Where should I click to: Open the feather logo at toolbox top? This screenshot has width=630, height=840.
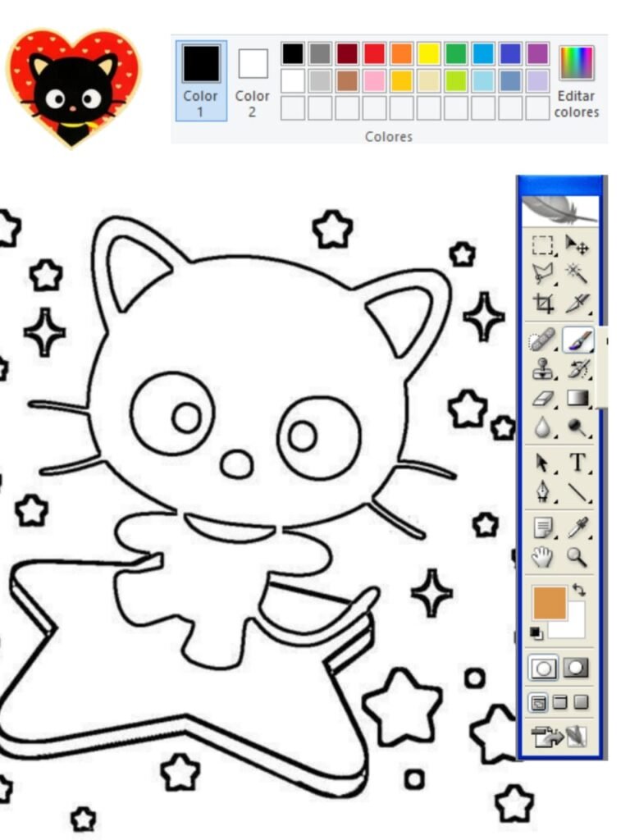pos(560,211)
